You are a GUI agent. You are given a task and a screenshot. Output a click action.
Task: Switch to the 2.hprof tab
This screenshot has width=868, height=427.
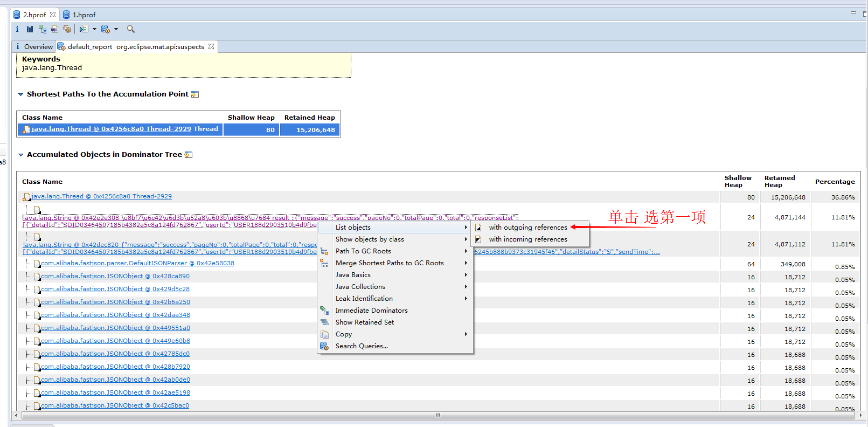click(34, 15)
